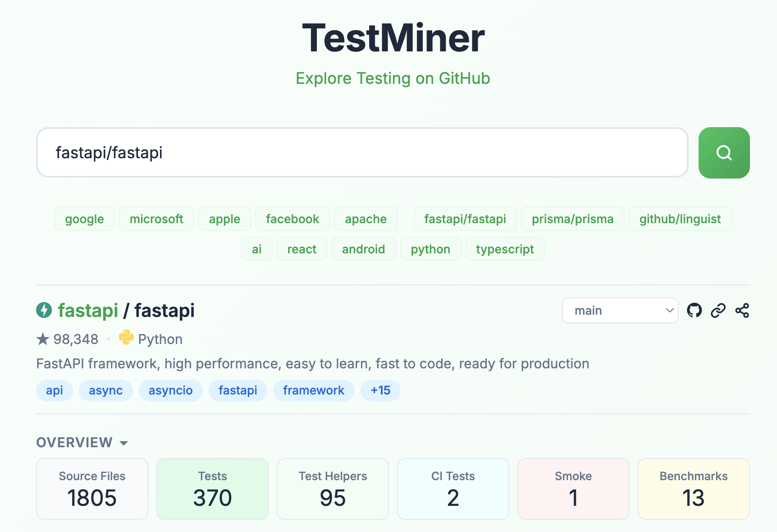777x532 pixels.
Task: Click the Explore Testing on GitHub tagline
Action: pyautogui.click(x=393, y=78)
